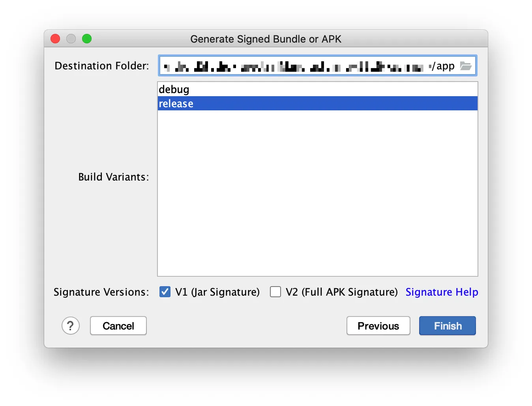Open the Signature Help link
Viewport: 532px width, 406px height.
pyautogui.click(x=442, y=292)
